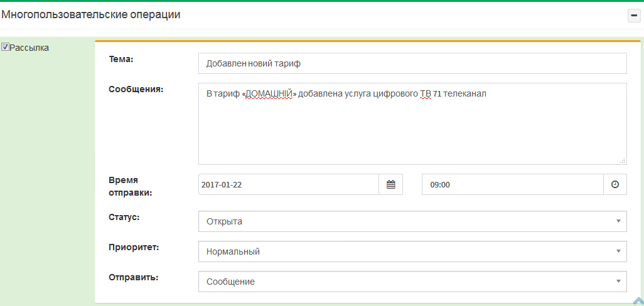Screen dimensions: 644x306
Task: Open the Приоритет dropdown showing Нормальный
Action: coord(412,251)
